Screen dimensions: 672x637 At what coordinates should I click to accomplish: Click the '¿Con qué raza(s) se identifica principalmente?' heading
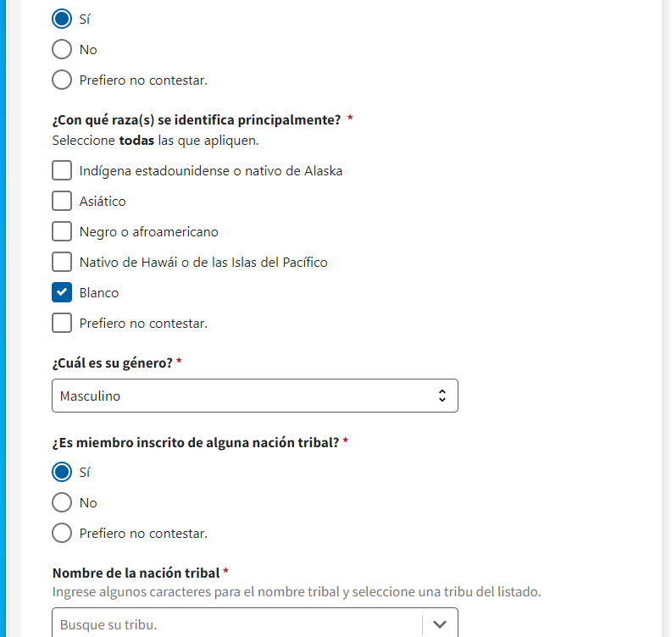click(197, 119)
